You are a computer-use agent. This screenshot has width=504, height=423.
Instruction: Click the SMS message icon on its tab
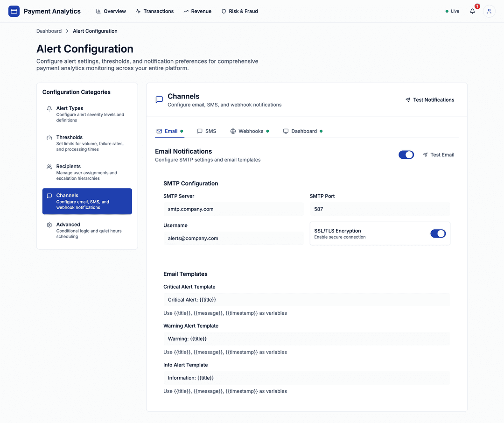[199, 131]
